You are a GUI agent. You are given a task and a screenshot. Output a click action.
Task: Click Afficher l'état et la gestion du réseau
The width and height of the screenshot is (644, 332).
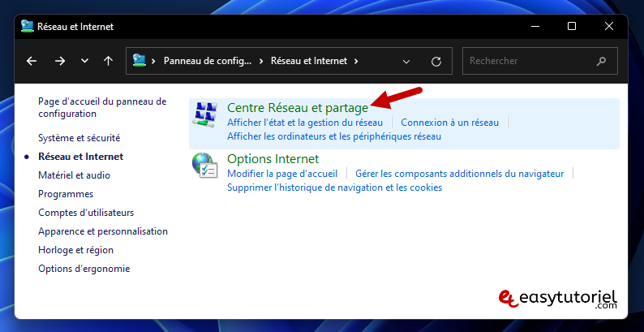305,123
